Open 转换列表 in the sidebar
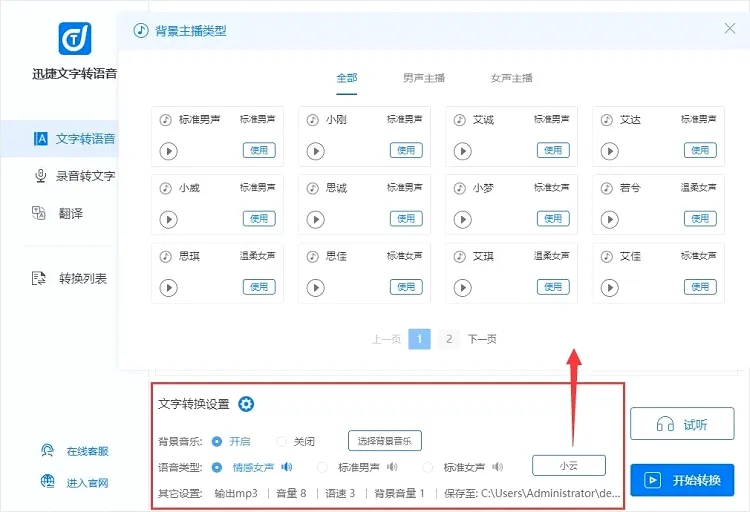The width and height of the screenshot is (750, 512). pyautogui.click(x=69, y=278)
